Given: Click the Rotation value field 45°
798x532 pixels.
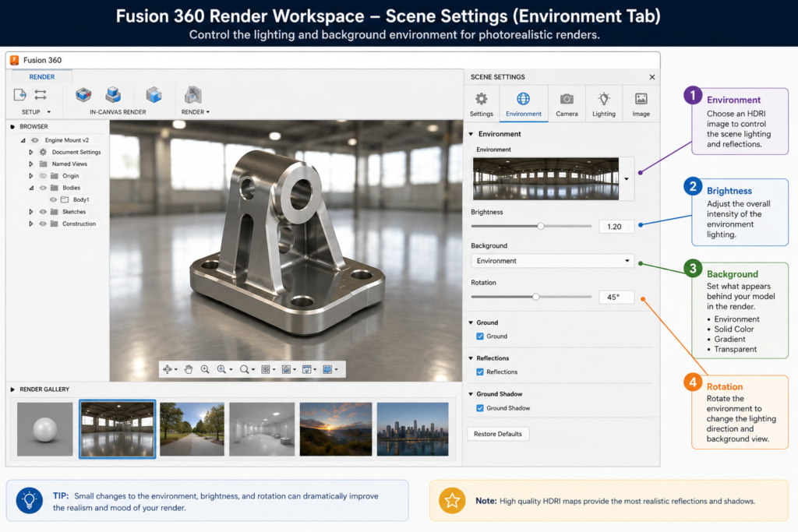Looking at the screenshot, I should [616, 297].
